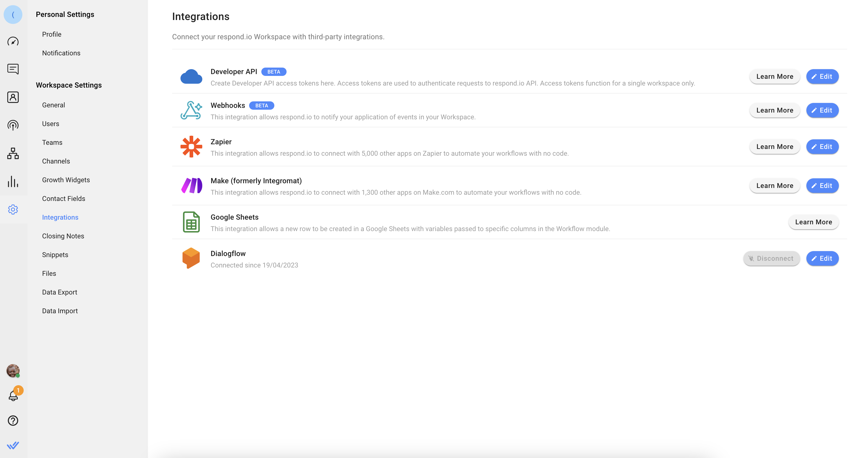The width and height of the screenshot is (868, 458).
Task: Select Integrations in settings menu
Action: coord(60,217)
